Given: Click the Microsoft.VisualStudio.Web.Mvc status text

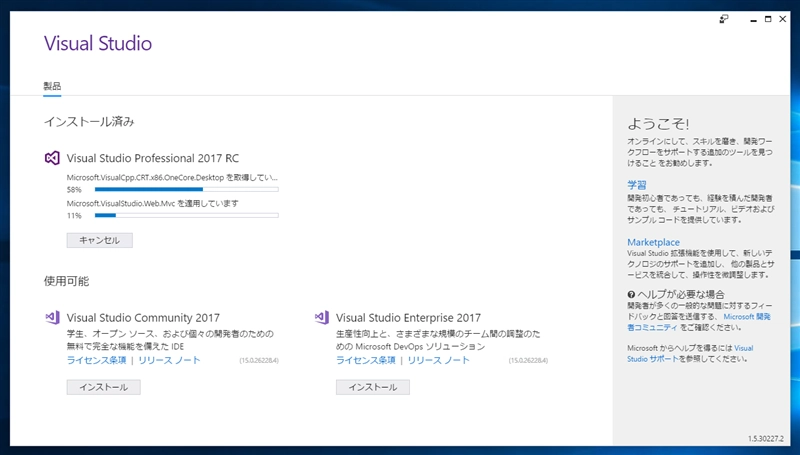Looking at the screenshot, I should pos(153,203).
